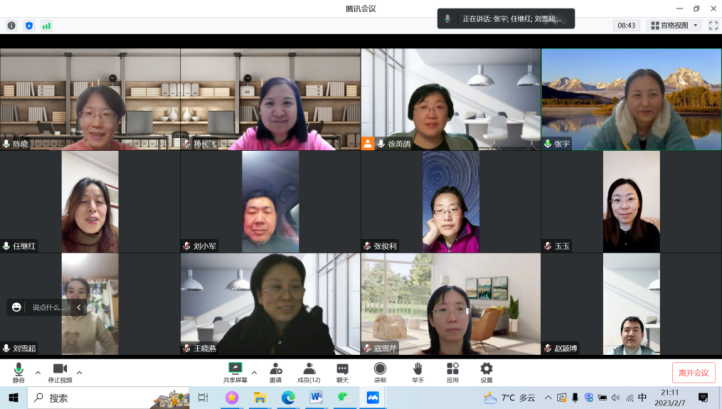This screenshot has height=409, width=722.
Task: Expand camera options arrow
Action: click(x=79, y=372)
